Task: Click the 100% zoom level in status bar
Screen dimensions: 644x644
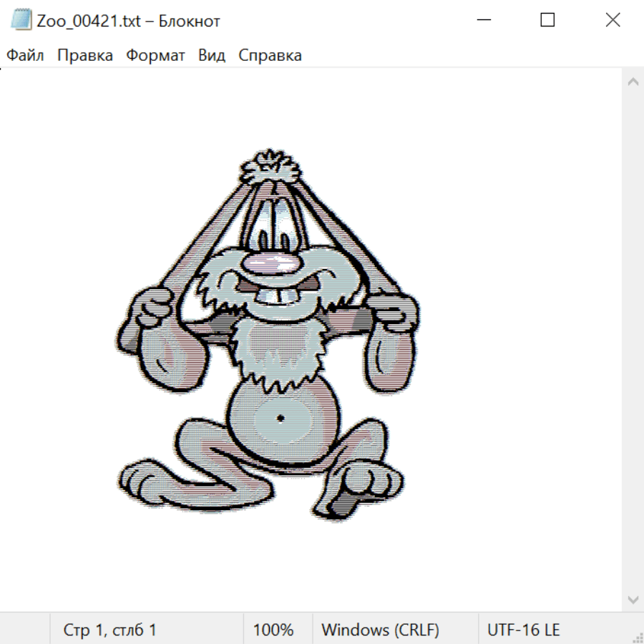Action: tap(273, 630)
